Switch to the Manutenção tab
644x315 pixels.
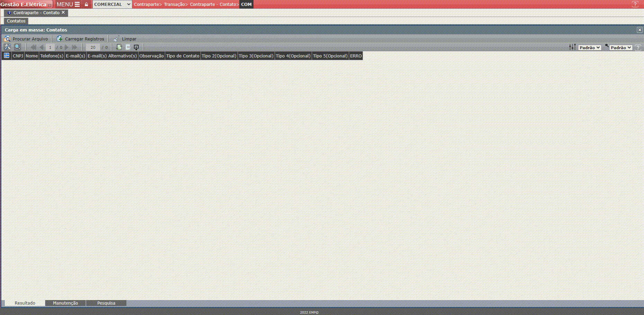[x=65, y=303]
